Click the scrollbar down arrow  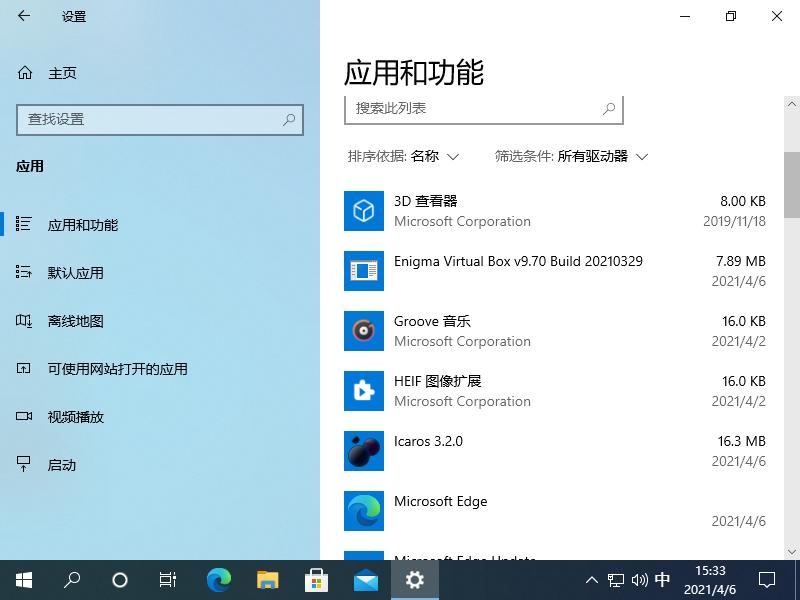pos(791,552)
